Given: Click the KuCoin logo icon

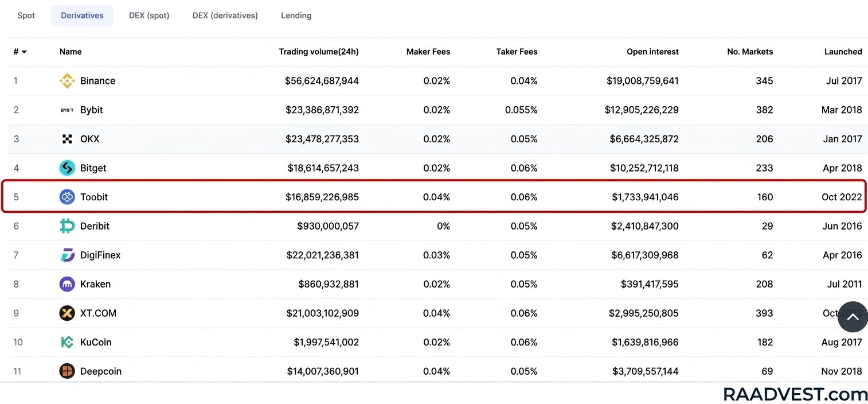Looking at the screenshot, I should click(x=67, y=343).
